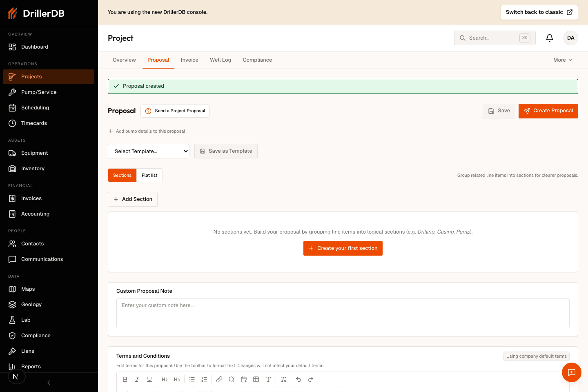Viewport: 588px width, 392px height.
Task: Navigate to Equipment
Action: 49,153
